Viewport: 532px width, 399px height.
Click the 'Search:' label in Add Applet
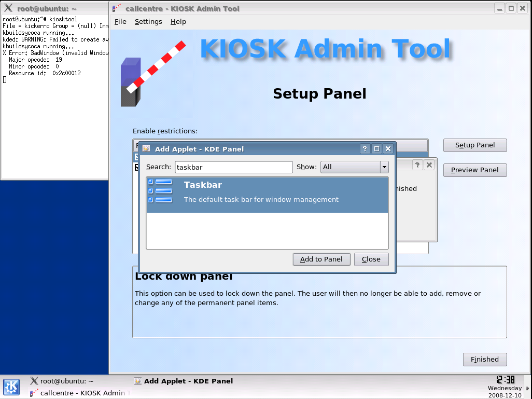coord(159,167)
